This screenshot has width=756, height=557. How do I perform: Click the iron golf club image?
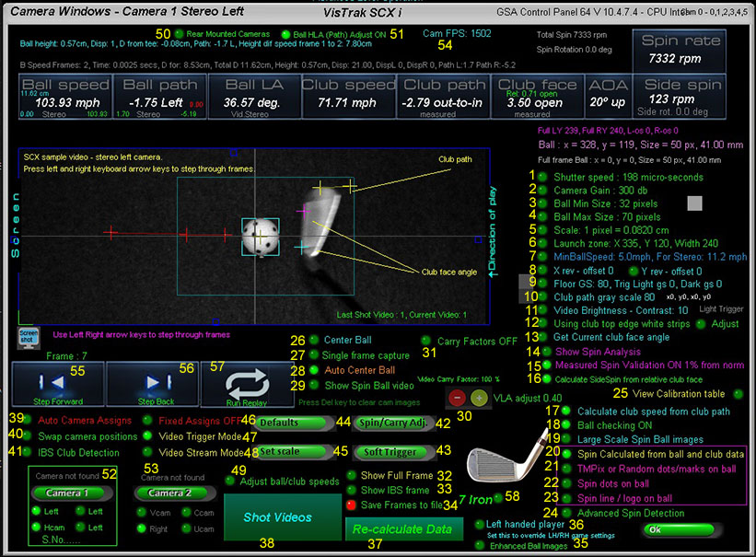click(x=505, y=465)
